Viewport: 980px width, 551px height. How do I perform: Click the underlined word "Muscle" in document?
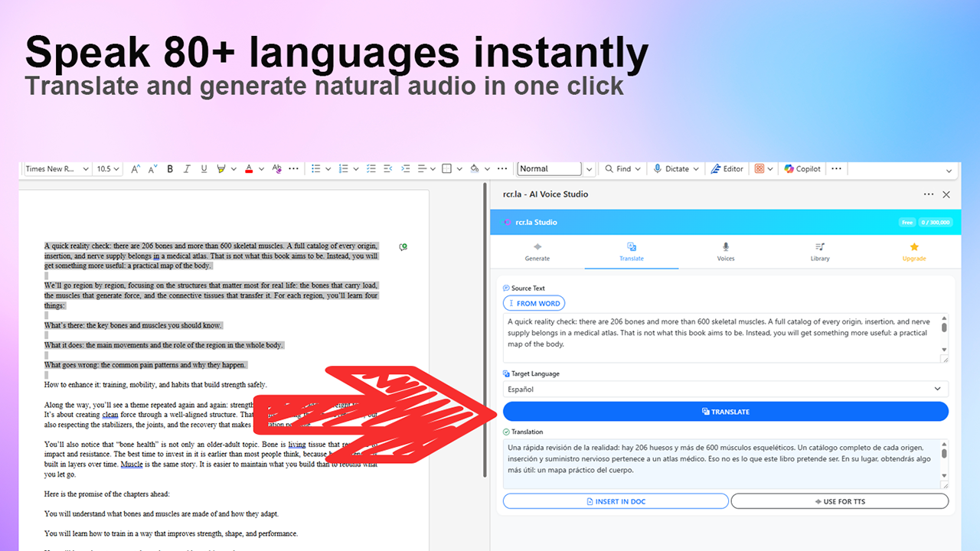132,465
